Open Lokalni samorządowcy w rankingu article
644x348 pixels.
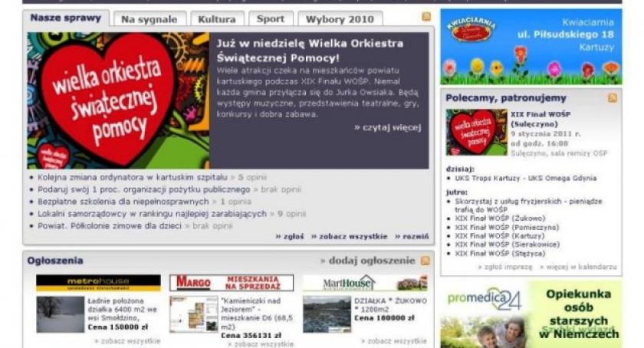[152, 214]
